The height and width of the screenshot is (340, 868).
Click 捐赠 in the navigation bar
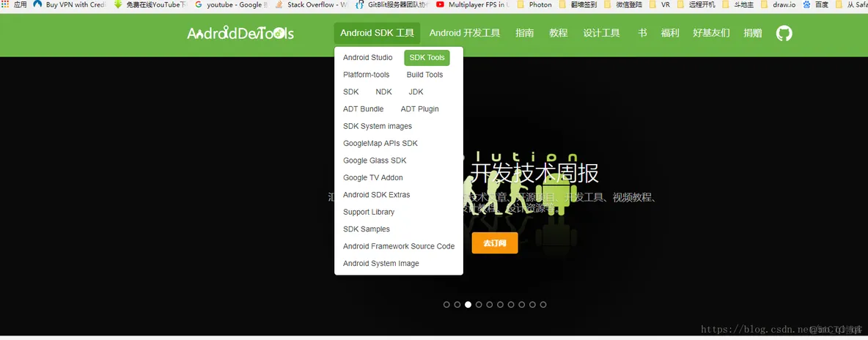tap(753, 33)
